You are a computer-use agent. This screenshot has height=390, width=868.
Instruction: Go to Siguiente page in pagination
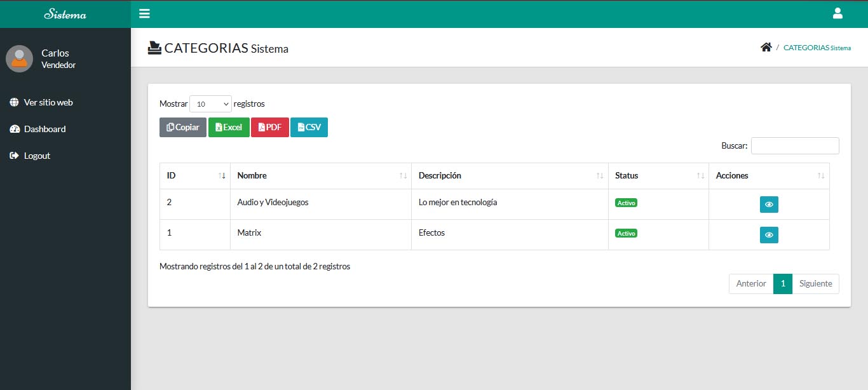815,284
